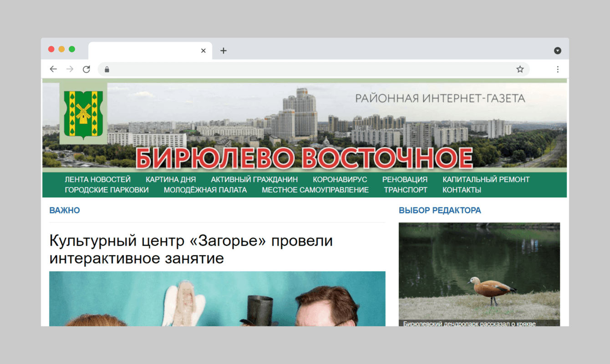Screen dimensions: 610x364
Task: Click the padlock security icon in address bar
Action: point(107,69)
